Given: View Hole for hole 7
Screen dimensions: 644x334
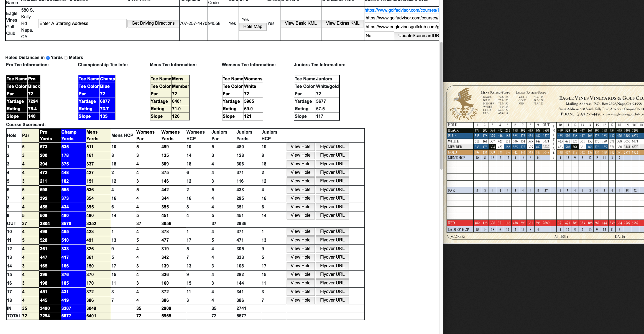Looking at the screenshot, I should coord(301,198).
